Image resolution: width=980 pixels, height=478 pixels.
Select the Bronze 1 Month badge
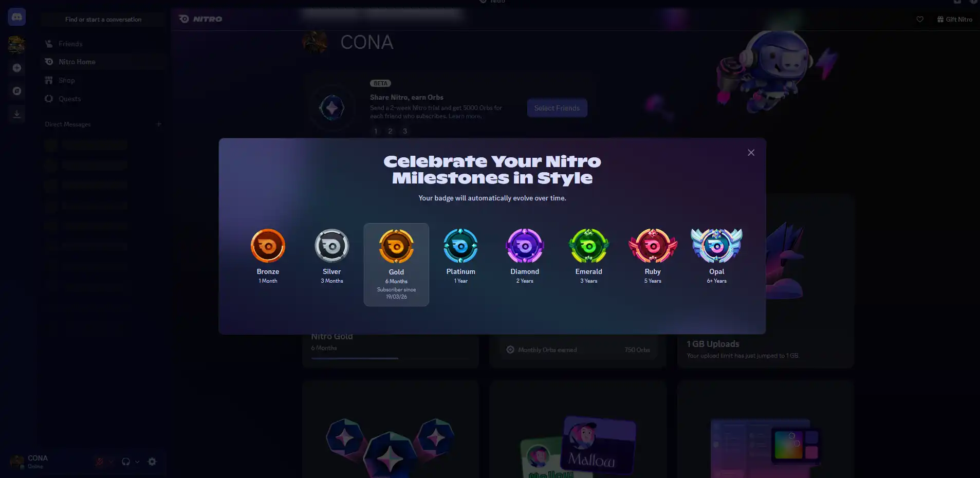click(x=268, y=256)
